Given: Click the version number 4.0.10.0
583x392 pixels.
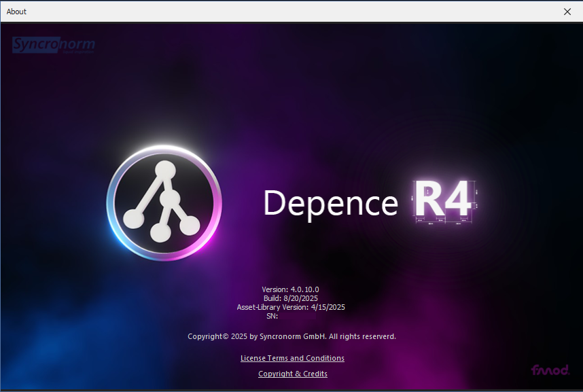Looking at the screenshot, I should coord(304,289).
